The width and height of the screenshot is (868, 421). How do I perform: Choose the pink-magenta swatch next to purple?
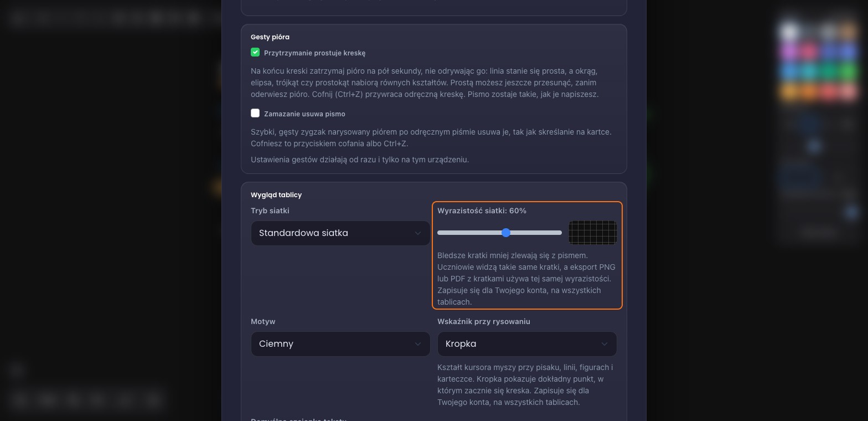click(809, 52)
